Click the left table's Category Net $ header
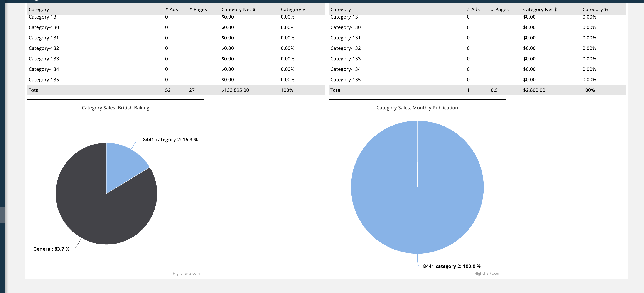This screenshot has width=644, height=293. click(238, 10)
